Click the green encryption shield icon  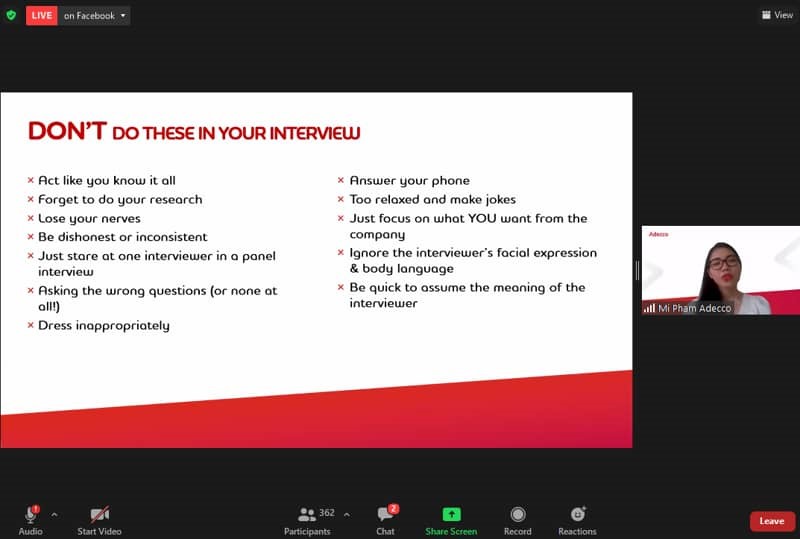tap(11, 15)
